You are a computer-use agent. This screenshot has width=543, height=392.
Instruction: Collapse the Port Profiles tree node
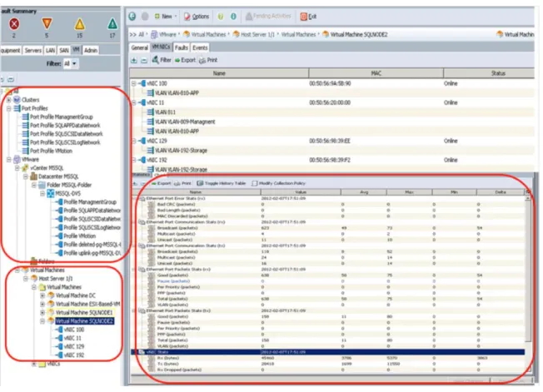click(x=9, y=108)
